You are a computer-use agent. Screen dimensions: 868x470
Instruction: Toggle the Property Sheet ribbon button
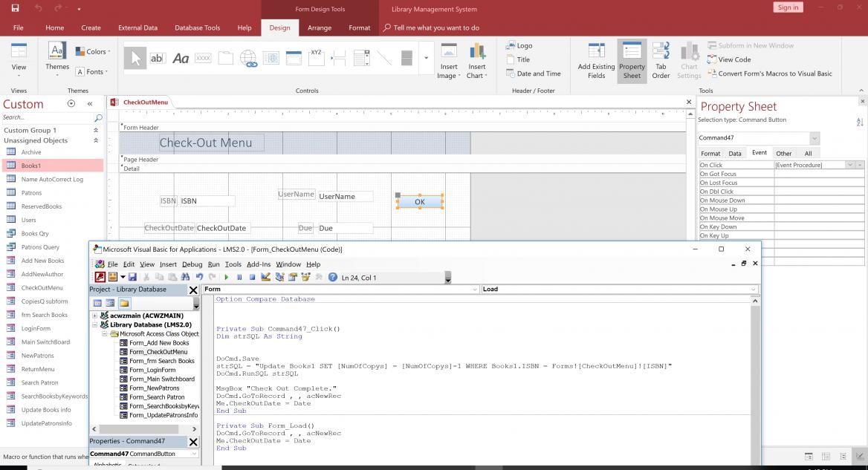point(632,61)
